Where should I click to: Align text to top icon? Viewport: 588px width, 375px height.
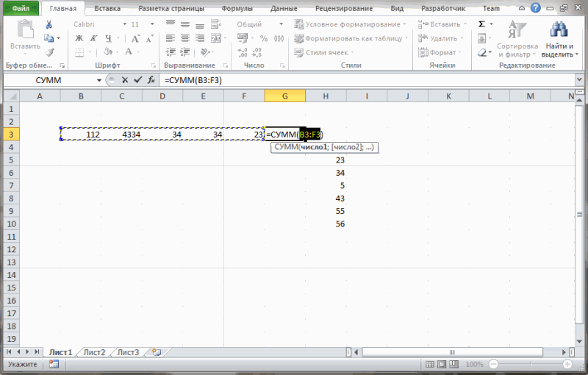coord(171,24)
